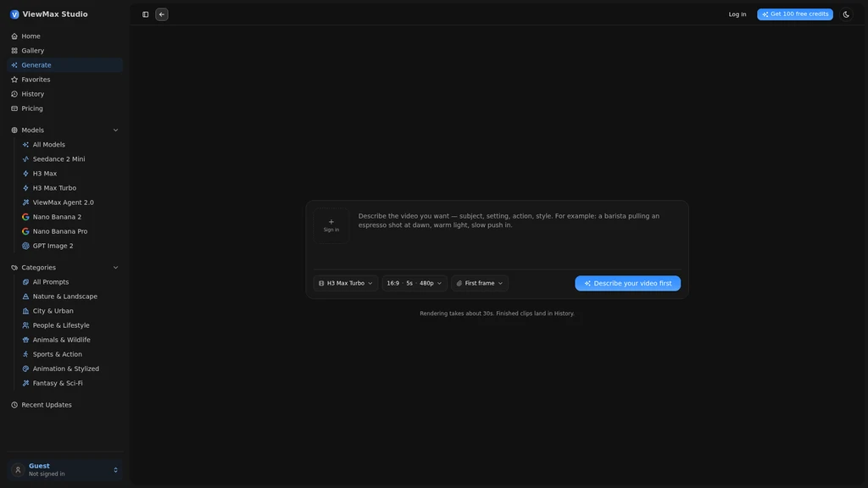This screenshot has height=488, width=868.
Task: Click the back arrow button
Action: pos(162,14)
